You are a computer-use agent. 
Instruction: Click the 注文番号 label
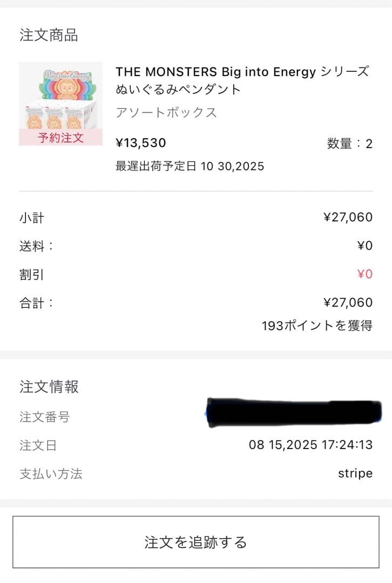click(x=45, y=417)
